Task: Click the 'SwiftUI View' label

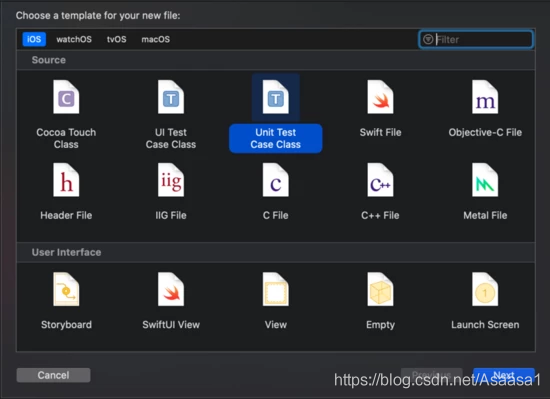Action: [x=171, y=325]
